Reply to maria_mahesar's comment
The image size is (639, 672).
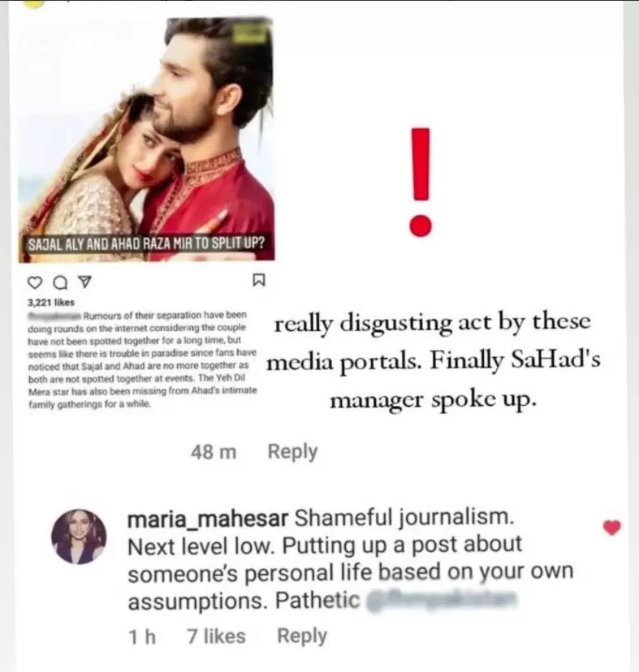(302, 636)
